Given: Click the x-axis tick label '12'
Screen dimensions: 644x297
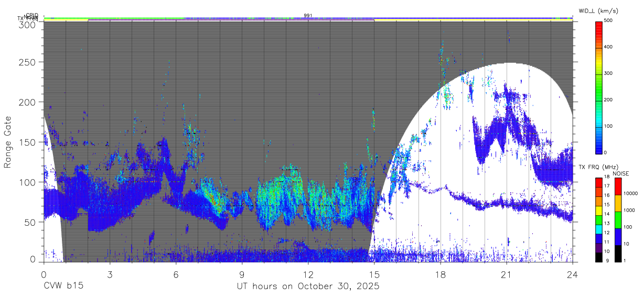Looking at the screenshot, I should [308, 274].
